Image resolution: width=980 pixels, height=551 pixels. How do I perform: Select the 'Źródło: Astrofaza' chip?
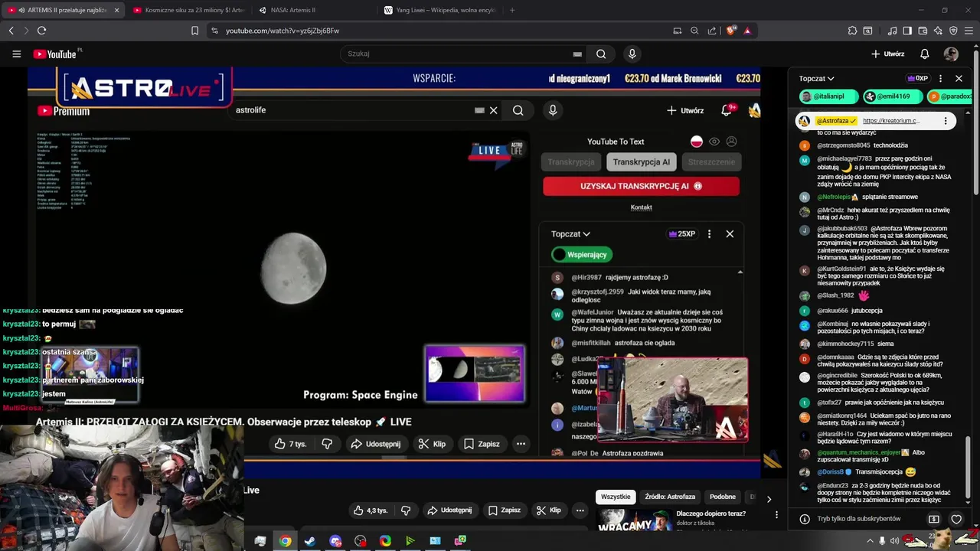(670, 497)
